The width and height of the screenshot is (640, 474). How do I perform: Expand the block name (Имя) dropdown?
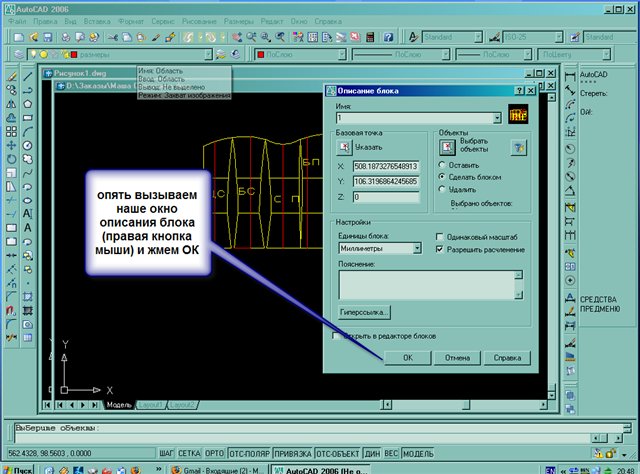[x=498, y=118]
